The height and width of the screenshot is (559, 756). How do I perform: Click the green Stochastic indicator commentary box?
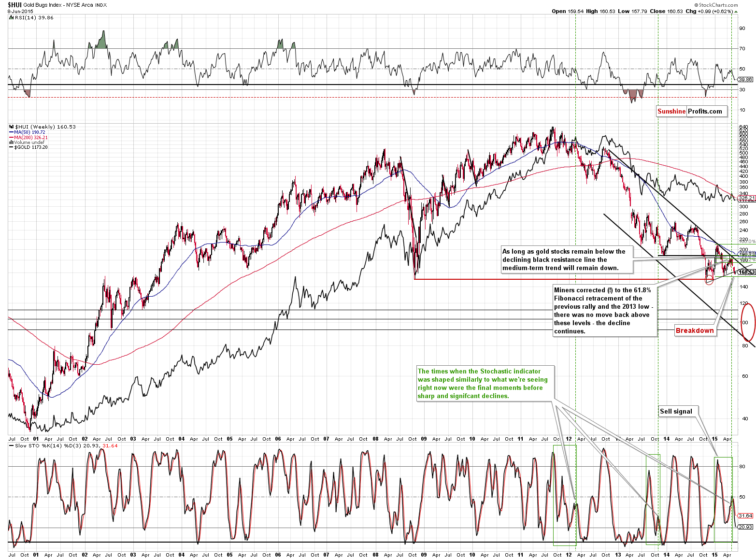pos(485,384)
